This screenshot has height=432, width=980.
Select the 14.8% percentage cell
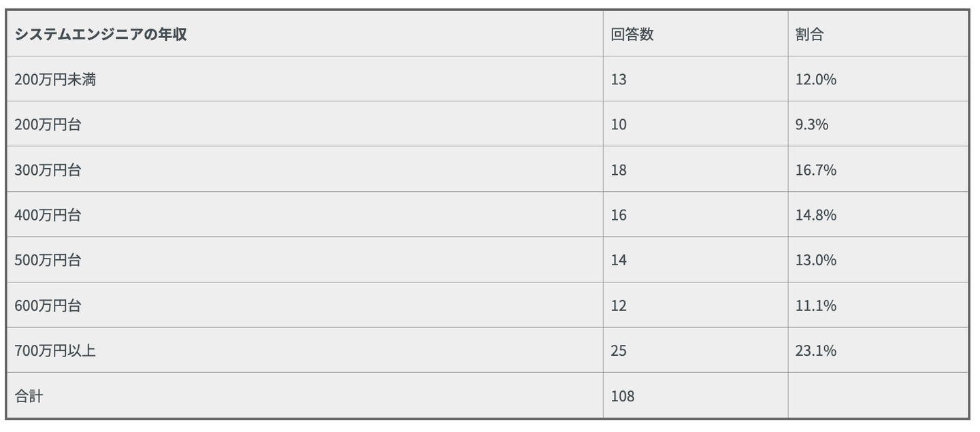tap(815, 215)
